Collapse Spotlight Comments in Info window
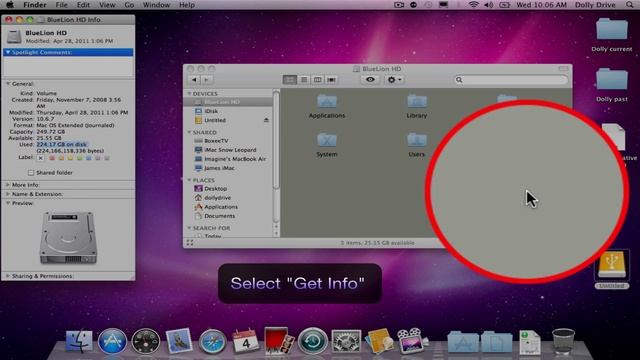The height and width of the screenshot is (360, 640). (8, 52)
